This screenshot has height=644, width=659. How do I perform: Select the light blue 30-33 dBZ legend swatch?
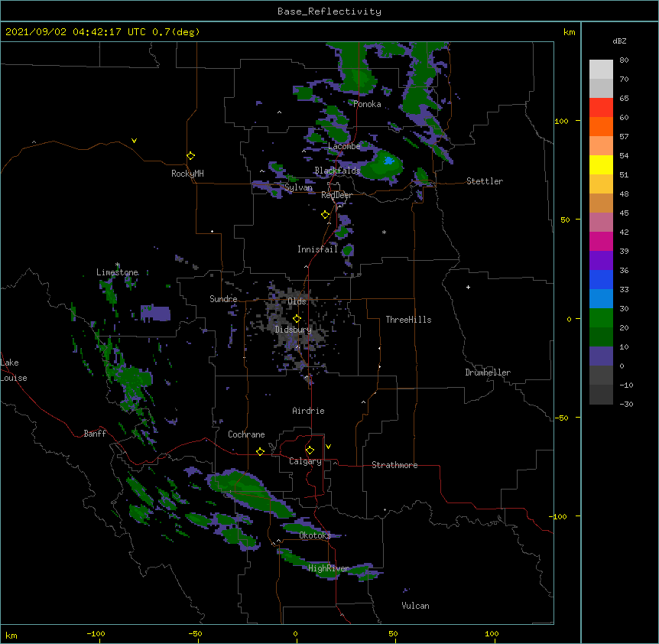coord(601,299)
